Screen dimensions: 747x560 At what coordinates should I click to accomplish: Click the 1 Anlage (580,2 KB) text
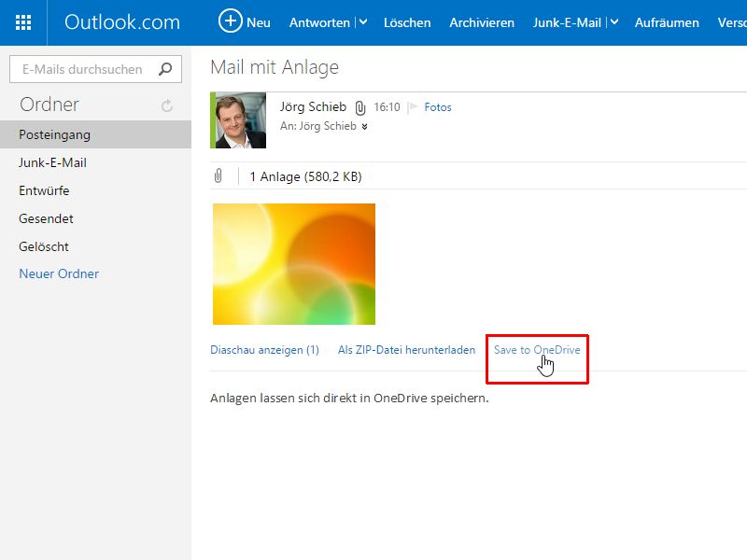(x=305, y=176)
